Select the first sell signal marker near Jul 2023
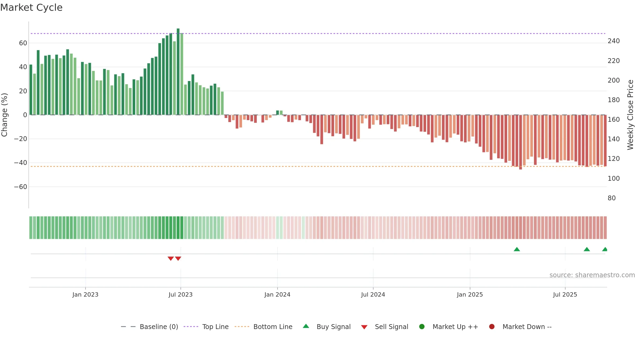Viewport: 644px width, 362px height. (171, 258)
